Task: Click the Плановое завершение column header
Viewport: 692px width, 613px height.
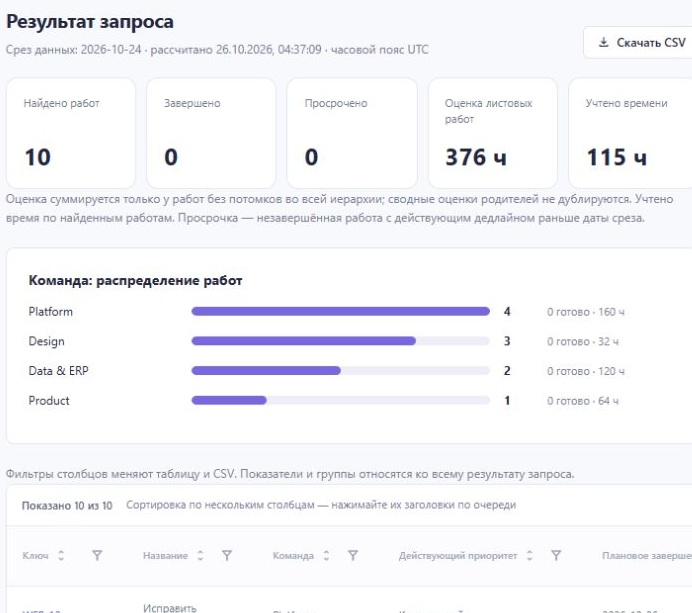Action: point(647,556)
